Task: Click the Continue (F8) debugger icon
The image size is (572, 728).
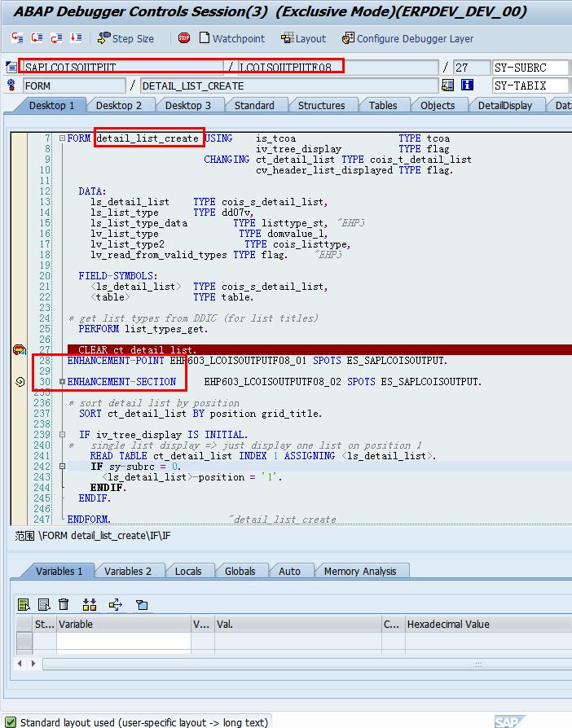Action: (x=77, y=38)
